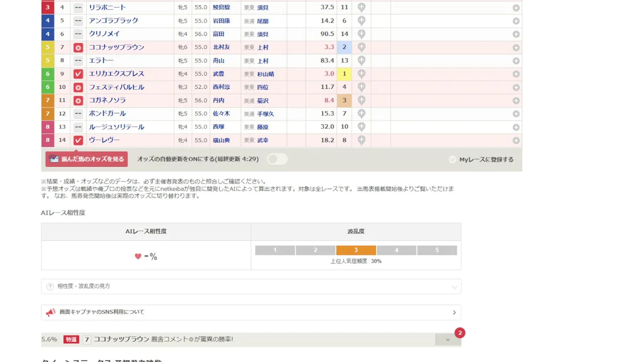Toggle the ◎ mark on コガネノソラ
This screenshot has height=362, width=644.
[x=78, y=101]
